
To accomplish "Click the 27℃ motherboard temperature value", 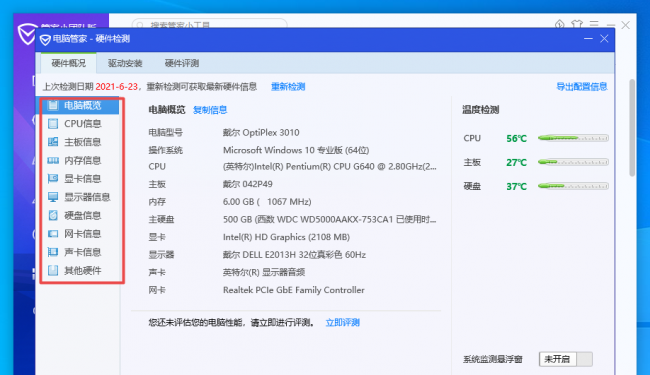I will tap(517, 162).
